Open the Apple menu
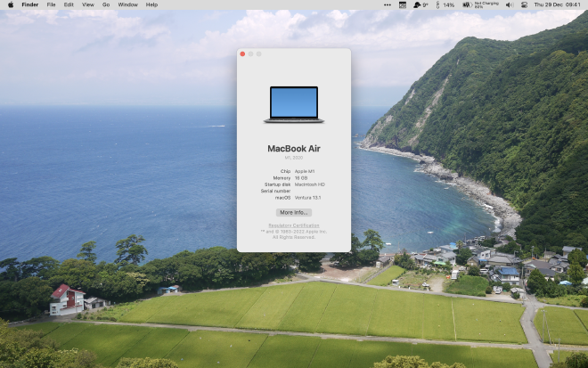The width and height of the screenshot is (588, 368). click(x=11, y=4)
